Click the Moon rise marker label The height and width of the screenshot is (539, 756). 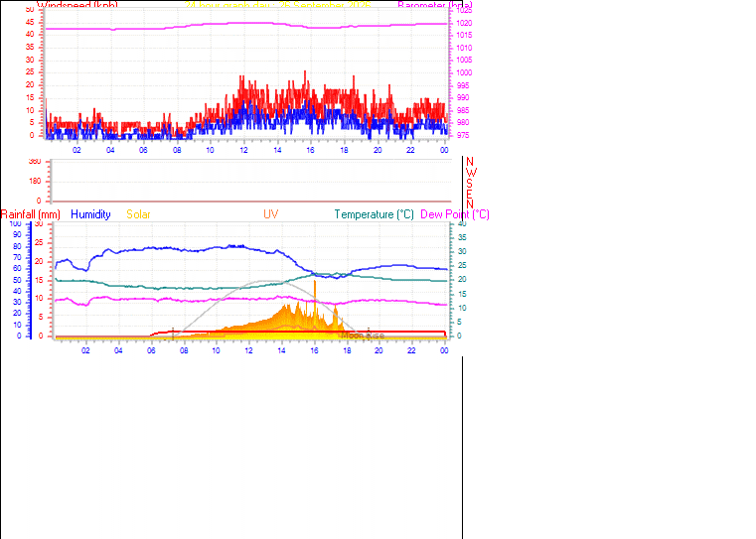(363, 336)
